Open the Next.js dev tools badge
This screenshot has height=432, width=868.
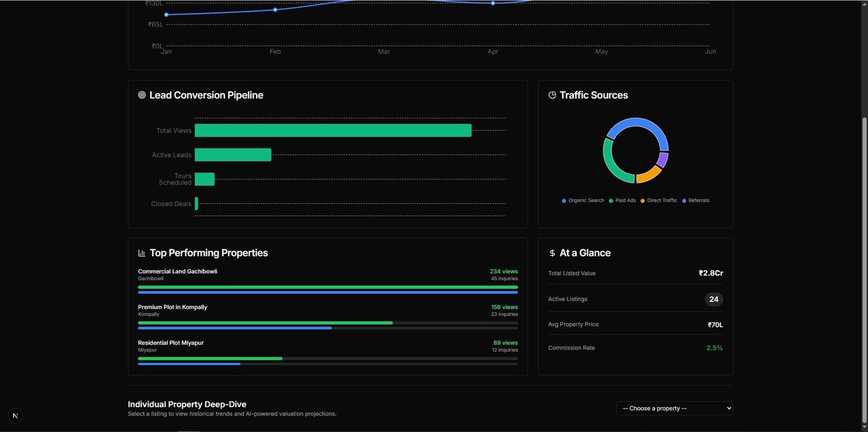click(x=15, y=416)
